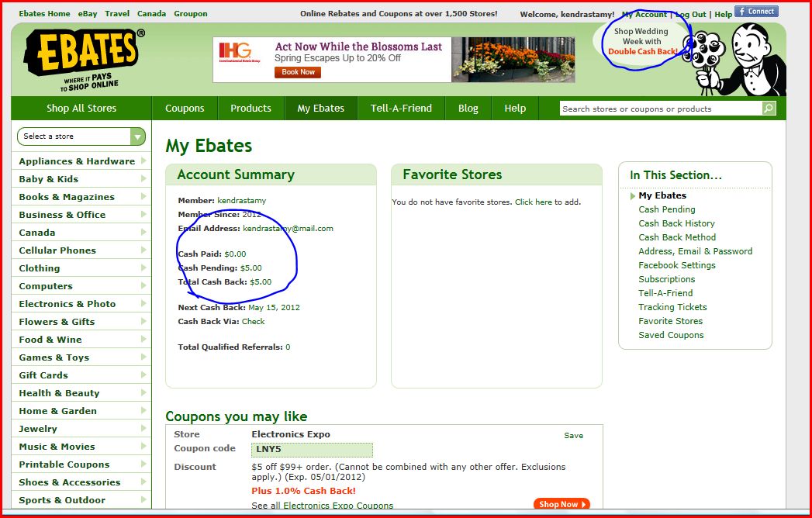Click the Log Out link
The width and height of the screenshot is (812, 518).
(x=690, y=15)
